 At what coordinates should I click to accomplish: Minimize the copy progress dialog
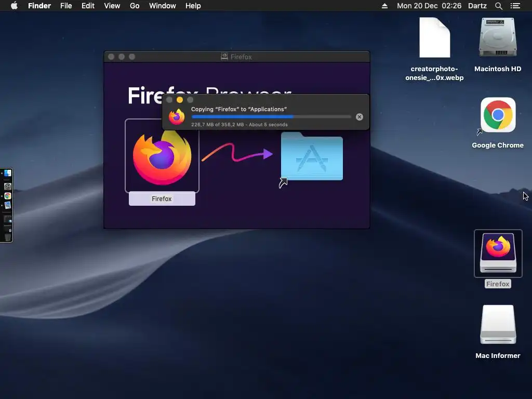click(180, 100)
